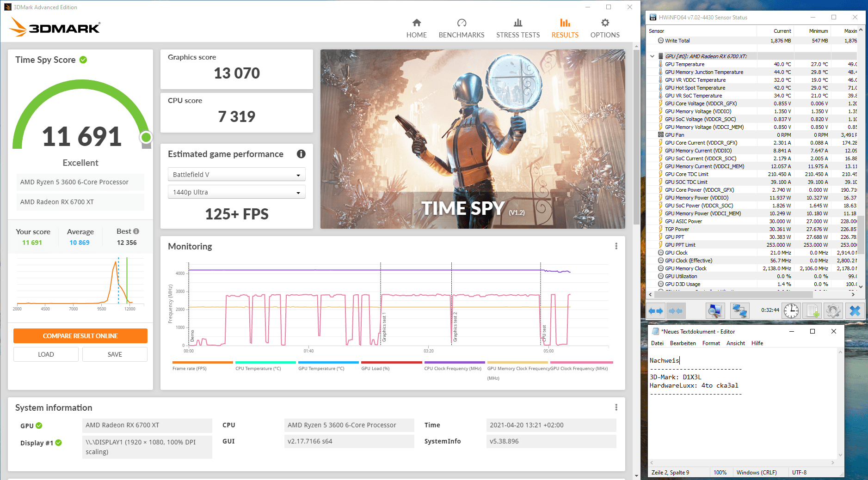Click the CPU Clock Frequency legend bar

[x=455, y=362]
